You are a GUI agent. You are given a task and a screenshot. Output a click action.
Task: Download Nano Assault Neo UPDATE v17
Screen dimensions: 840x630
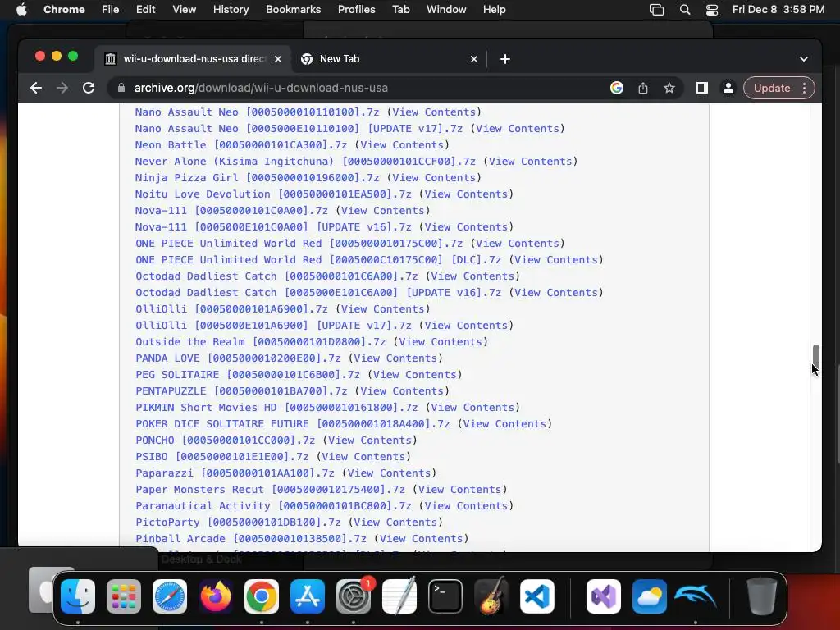299,129
